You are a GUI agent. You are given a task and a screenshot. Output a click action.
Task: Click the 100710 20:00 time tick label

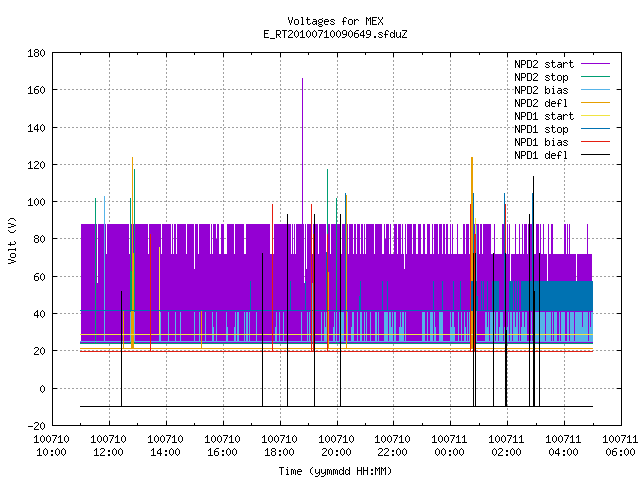pos(336,446)
